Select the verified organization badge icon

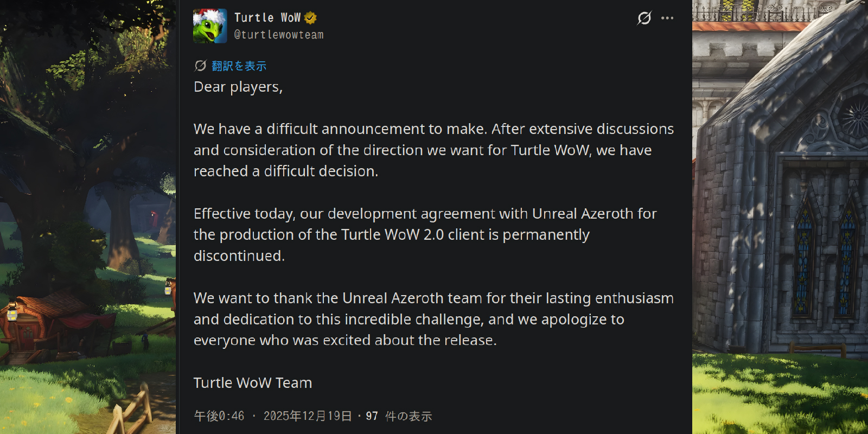(x=309, y=17)
